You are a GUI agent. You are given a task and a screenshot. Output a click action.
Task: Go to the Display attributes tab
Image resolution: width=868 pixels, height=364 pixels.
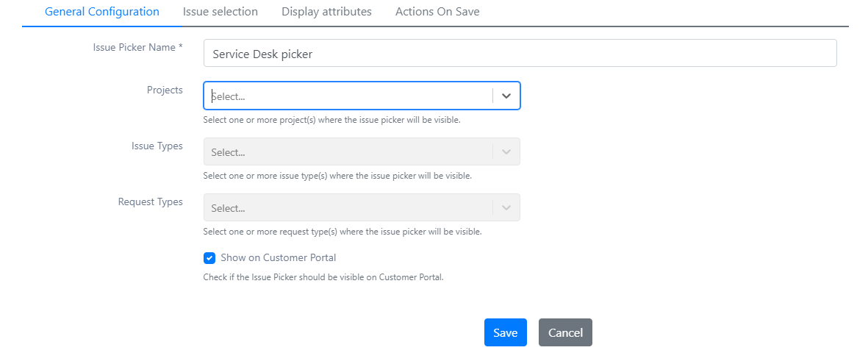click(x=326, y=12)
